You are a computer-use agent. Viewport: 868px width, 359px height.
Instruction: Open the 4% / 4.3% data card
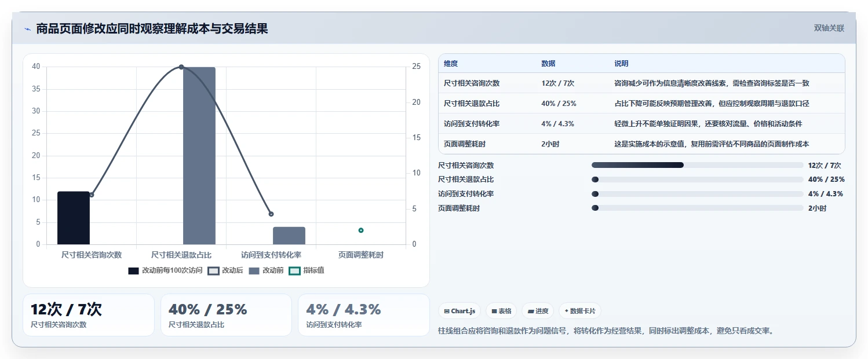[x=364, y=315]
